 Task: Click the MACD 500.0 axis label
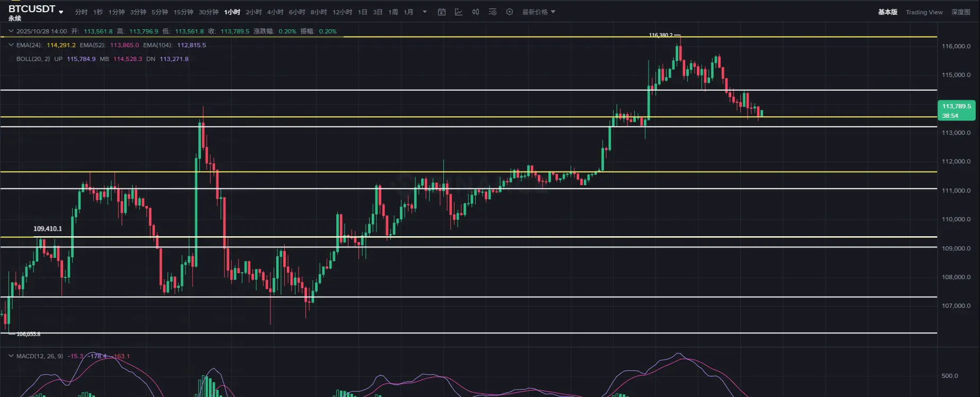pos(950,376)
